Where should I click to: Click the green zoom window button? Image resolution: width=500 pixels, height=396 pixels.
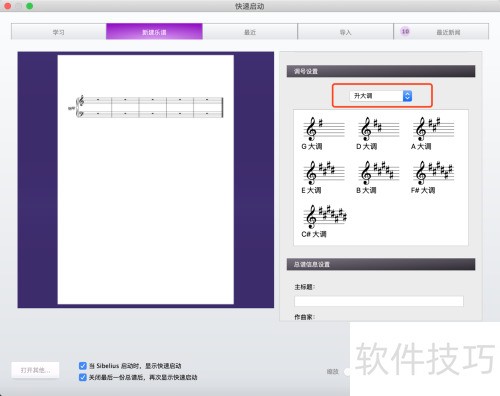pyautogui.click(x=30, y=6)
